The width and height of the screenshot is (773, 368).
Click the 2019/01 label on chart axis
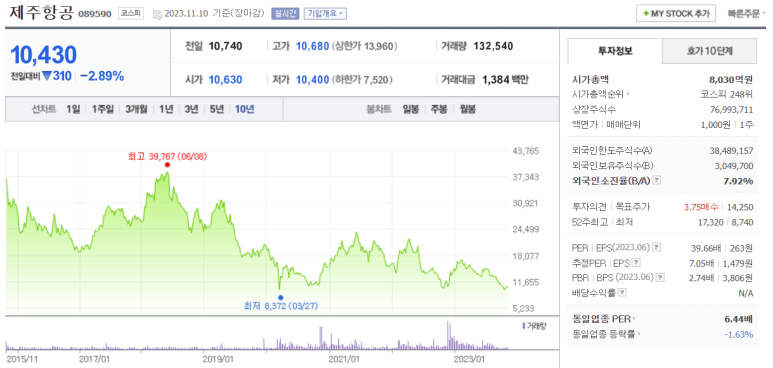point(217,358)
